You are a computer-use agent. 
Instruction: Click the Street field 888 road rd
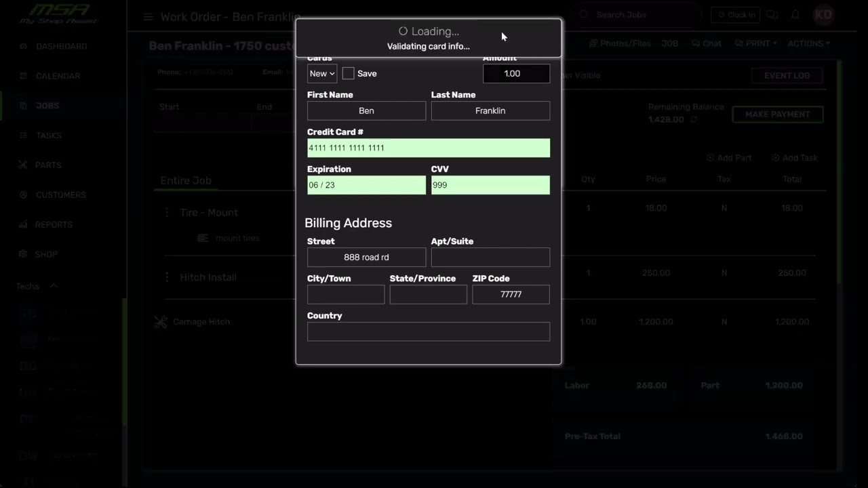(x=366, y=257)
